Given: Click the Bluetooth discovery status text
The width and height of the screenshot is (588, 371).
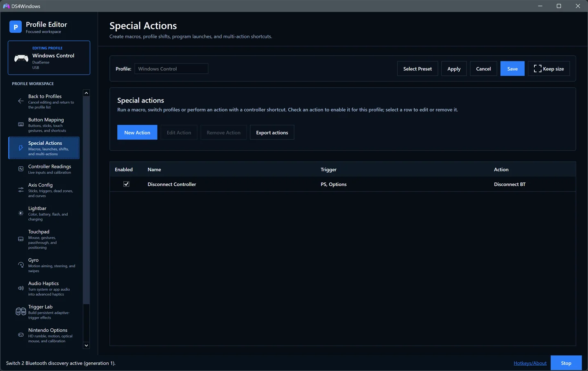Looking at the screenshot, I should pyautogui.click(x=61, y=363).
